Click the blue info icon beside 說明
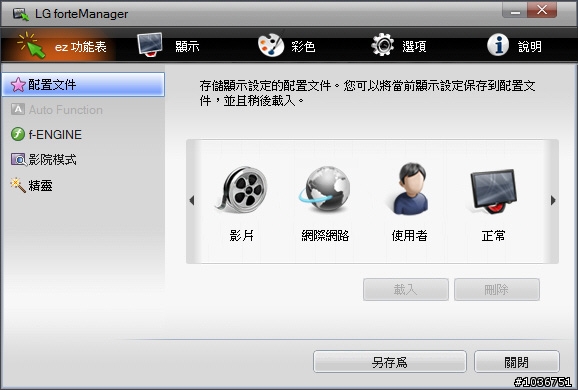The width and height of the screenshot is (578, 390). [x=498, y=45]
